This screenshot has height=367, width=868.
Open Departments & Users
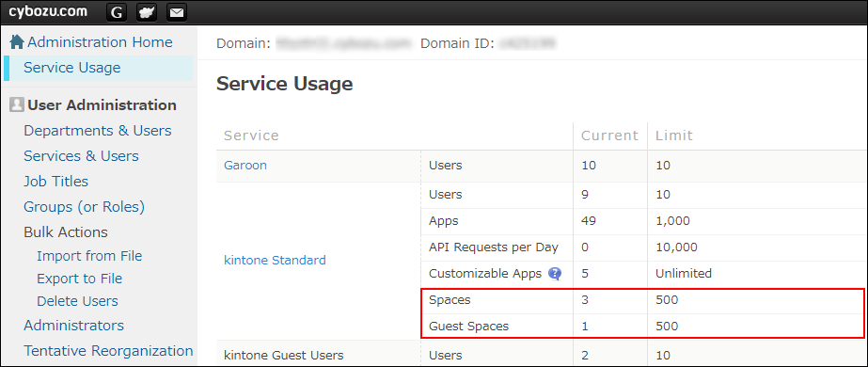coord(98,131)
